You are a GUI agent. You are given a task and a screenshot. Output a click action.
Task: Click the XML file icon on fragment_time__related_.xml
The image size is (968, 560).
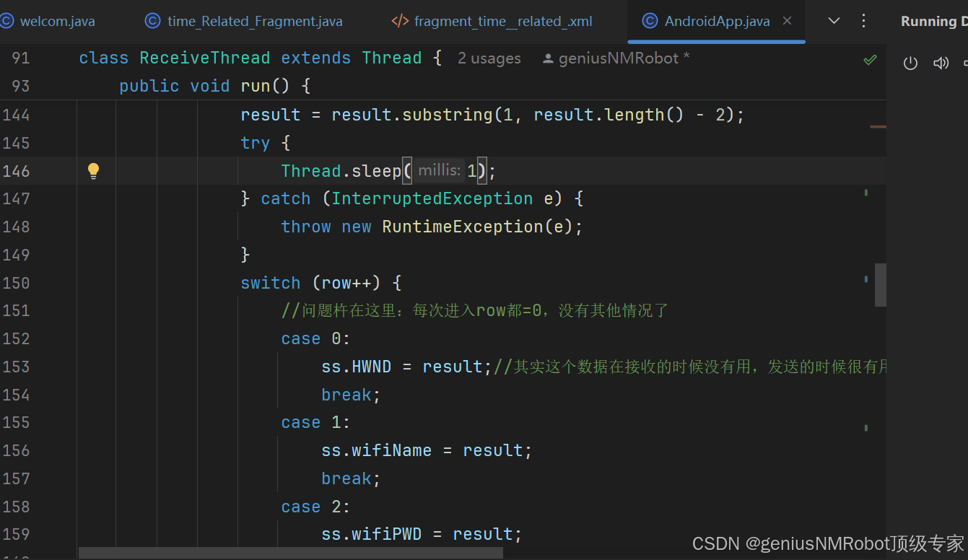click(x=400, y=21)
